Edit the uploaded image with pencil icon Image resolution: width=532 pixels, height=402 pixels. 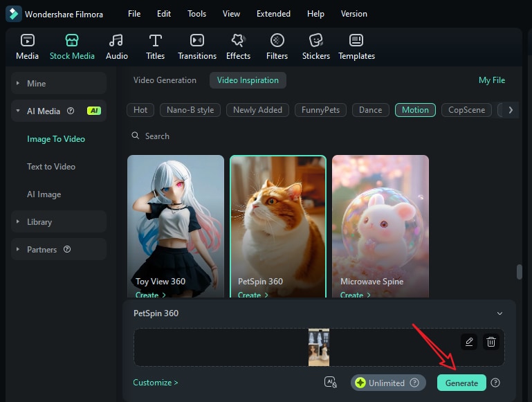tap(469, 342)
